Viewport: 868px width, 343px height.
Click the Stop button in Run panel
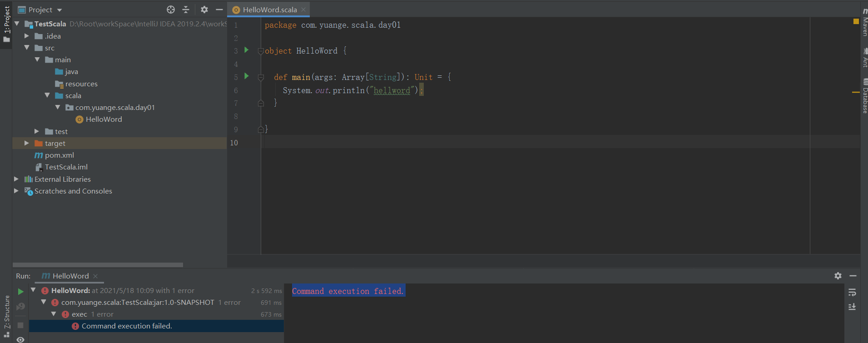click(x=20, y=325)
